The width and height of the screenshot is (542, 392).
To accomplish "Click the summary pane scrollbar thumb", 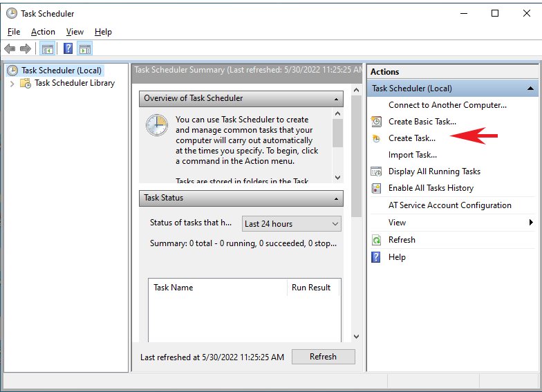I will (357, 156).
